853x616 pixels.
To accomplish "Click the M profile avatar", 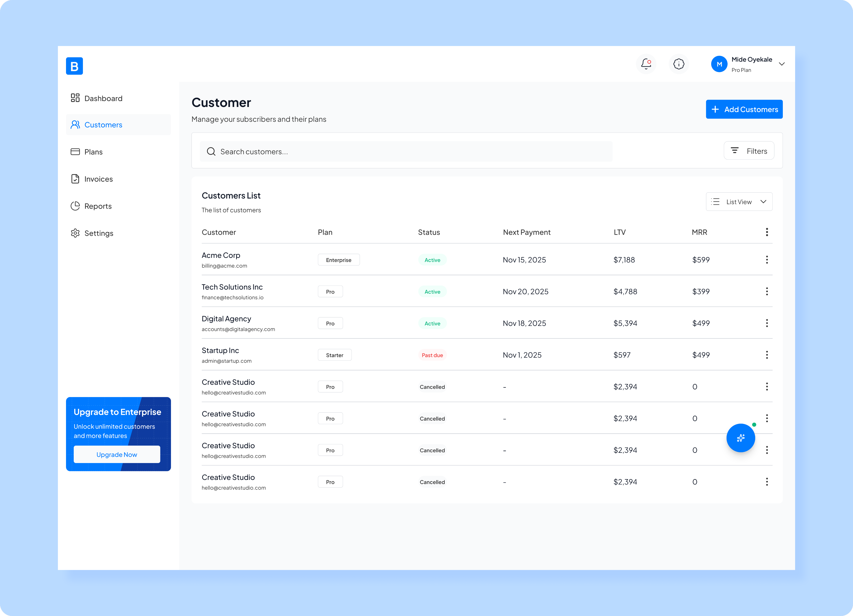I will click(x=719, y=64).
